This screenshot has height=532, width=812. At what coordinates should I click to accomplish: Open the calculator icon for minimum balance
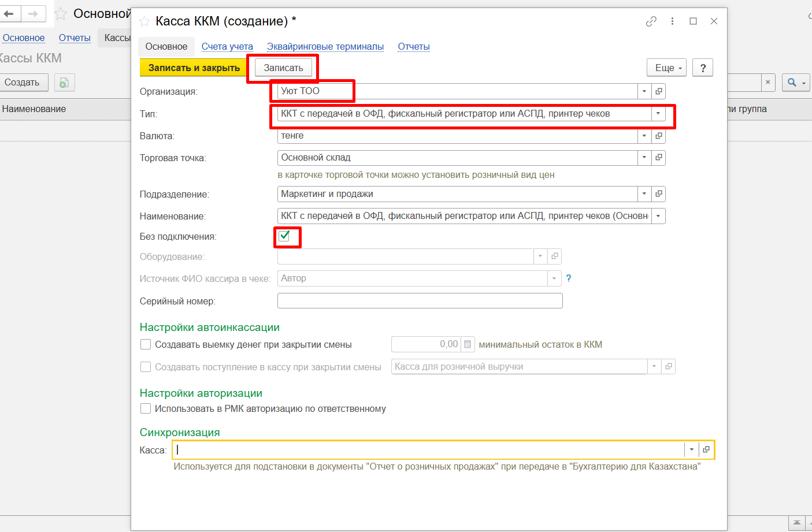tap(468, 344)
